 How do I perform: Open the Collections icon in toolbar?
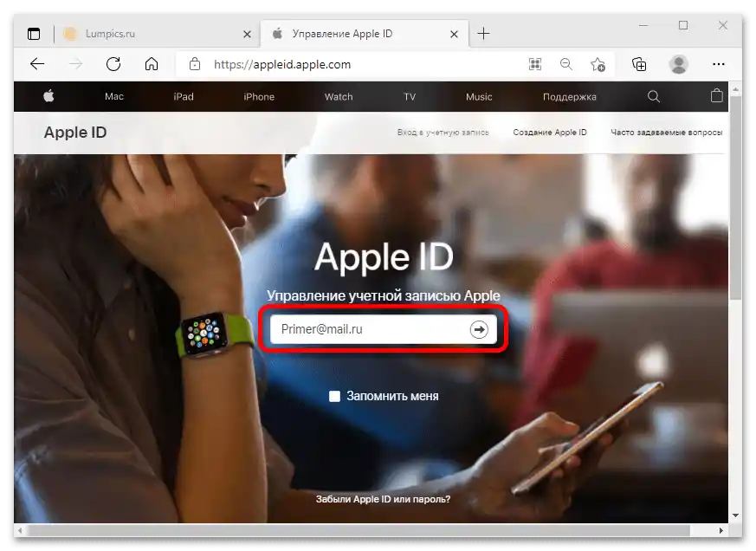639,64
